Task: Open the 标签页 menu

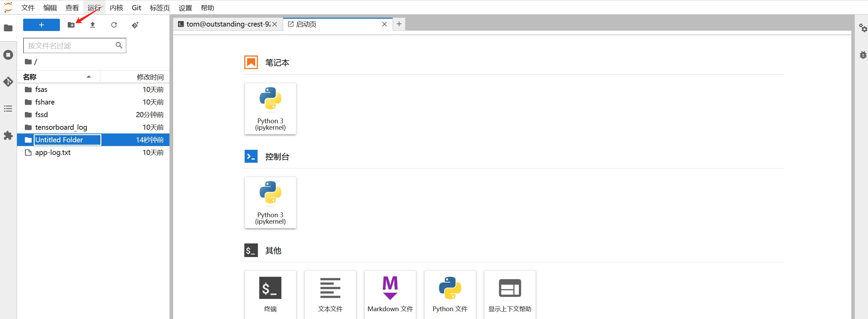Action: pos(160,7)
